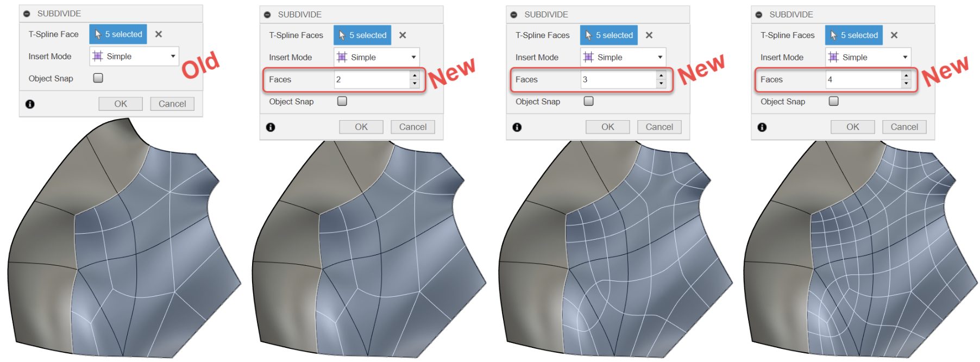The width and height of the screenshot is (980, 362).
Task: Select the 5 selected T-Spline Faces button, Faces 4 dialog
Action: (854, 35)
